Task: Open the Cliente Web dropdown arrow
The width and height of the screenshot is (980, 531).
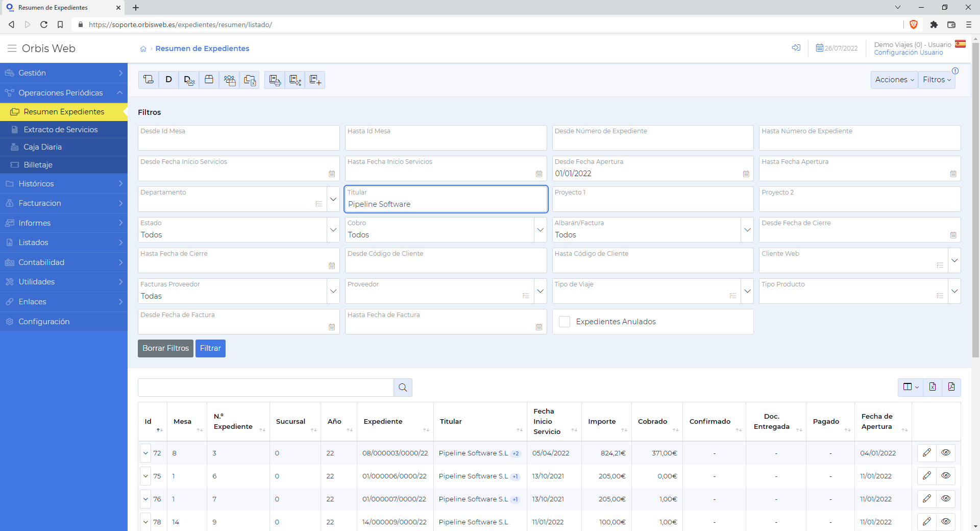Action: [954, 260]
